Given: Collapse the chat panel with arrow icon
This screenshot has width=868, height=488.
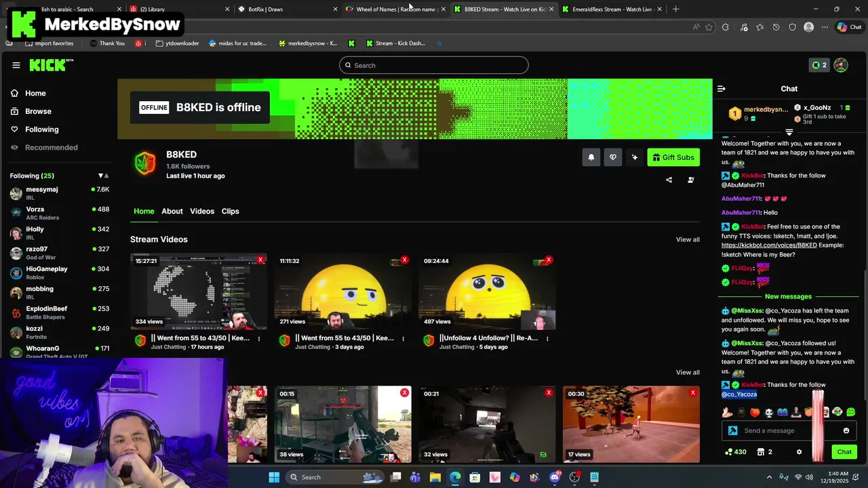Looking at the screenshot, I should pos(722,89).
